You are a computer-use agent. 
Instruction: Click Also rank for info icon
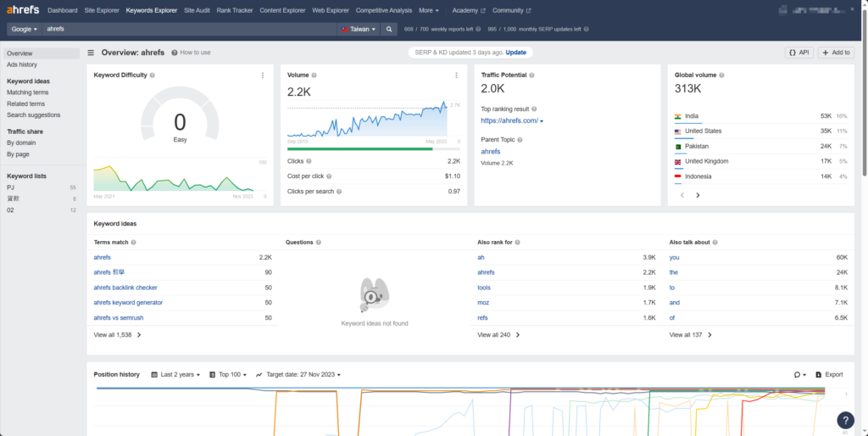517,243
